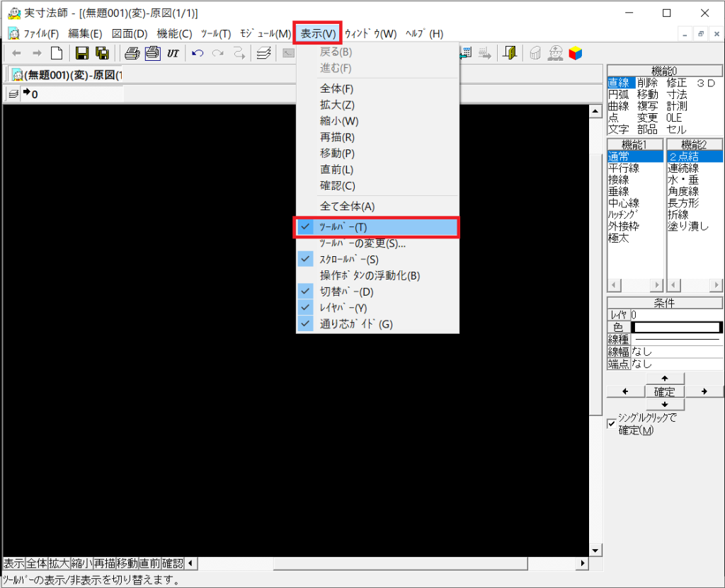Click the canvas vertical scrollbar down arrow
The image size is (725, 588).
[595, 550]
